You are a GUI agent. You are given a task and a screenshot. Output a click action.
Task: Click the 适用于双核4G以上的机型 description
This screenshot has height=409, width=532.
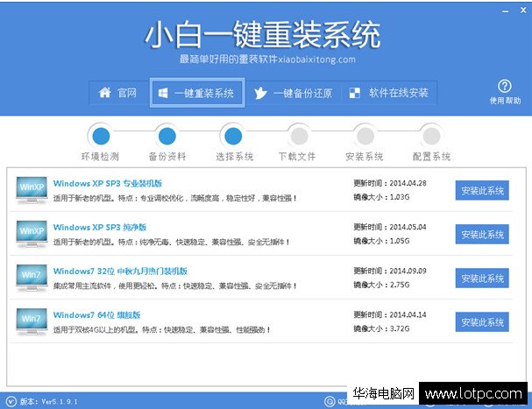(161, 329)
